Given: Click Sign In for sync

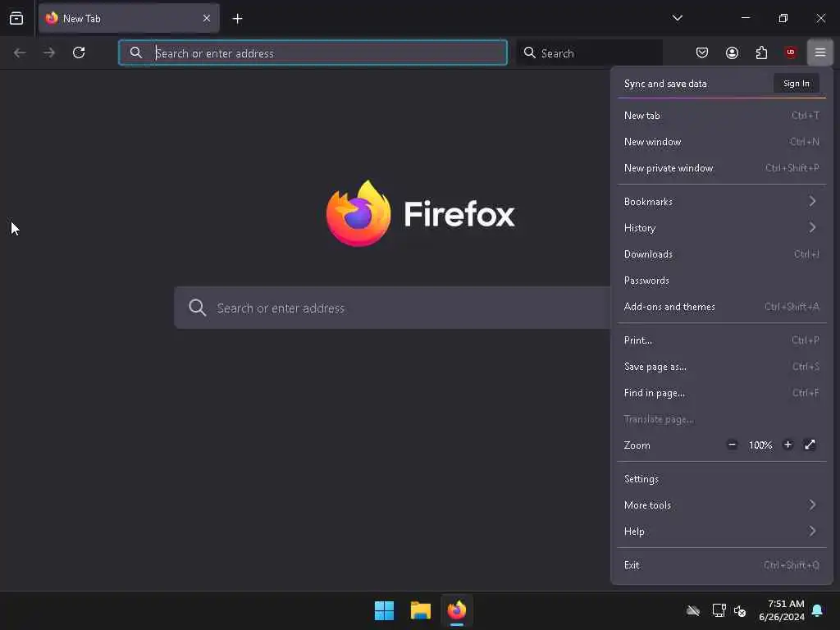Looking at the screenshot, I should [x=796, y=84].
